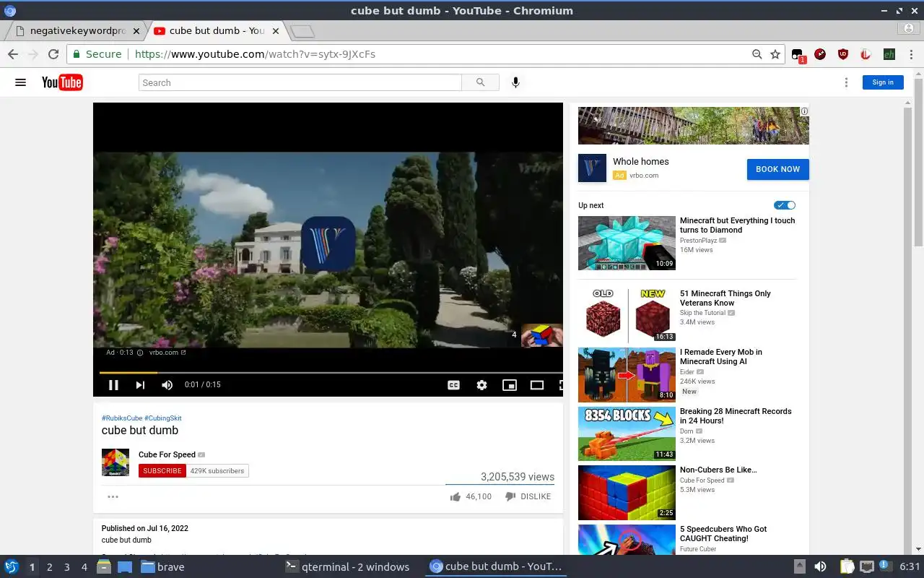The width and height of the screenshot is (924, 578).
Task: Mute the video player volume
Action: 167,385
